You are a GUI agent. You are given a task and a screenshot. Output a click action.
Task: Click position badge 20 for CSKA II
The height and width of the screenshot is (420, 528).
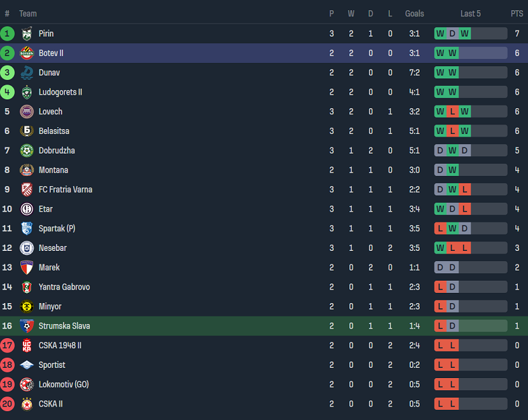click(7, 404)
